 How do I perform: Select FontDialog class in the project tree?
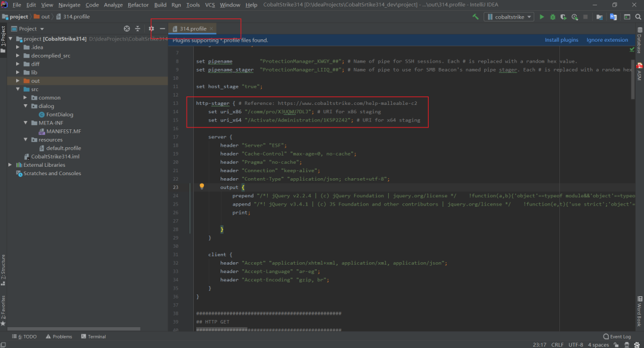click(56, 114)
